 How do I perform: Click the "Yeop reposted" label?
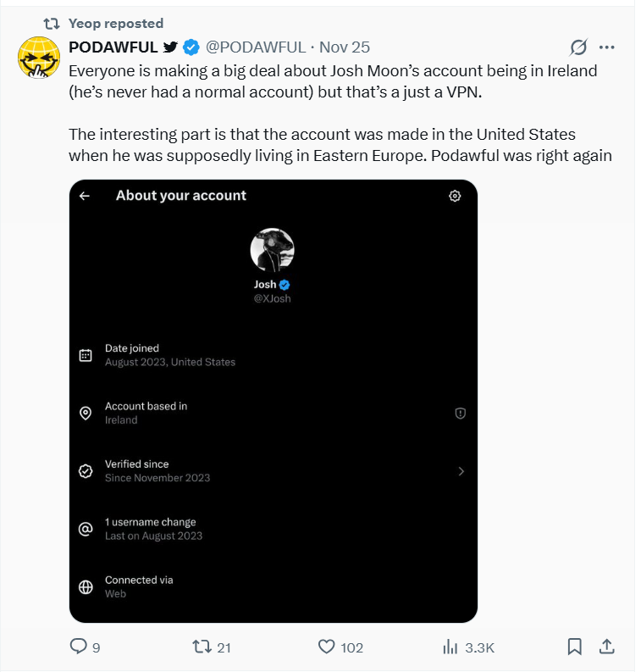[x=116, y=23]
